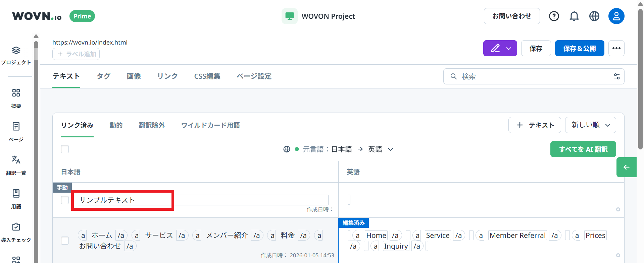This screenshot has height=263, width=644.
Task: Click the お問い合わせ button
Action: (512, 16)
